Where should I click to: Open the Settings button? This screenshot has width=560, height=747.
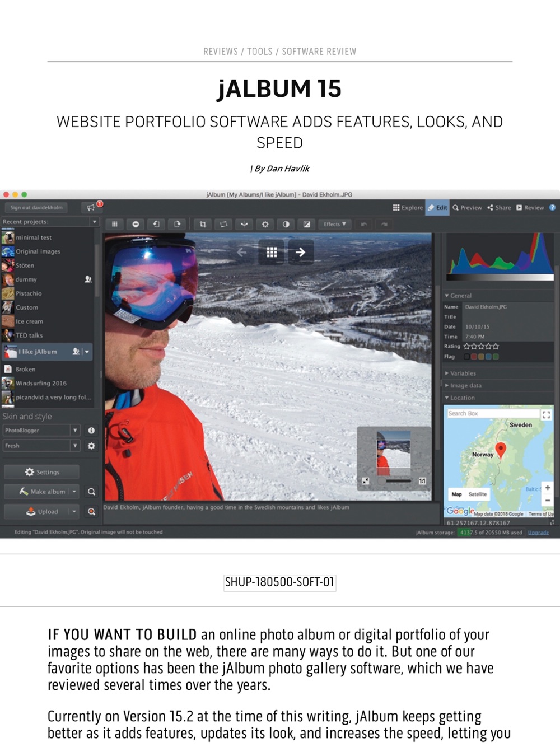[41, 472]
